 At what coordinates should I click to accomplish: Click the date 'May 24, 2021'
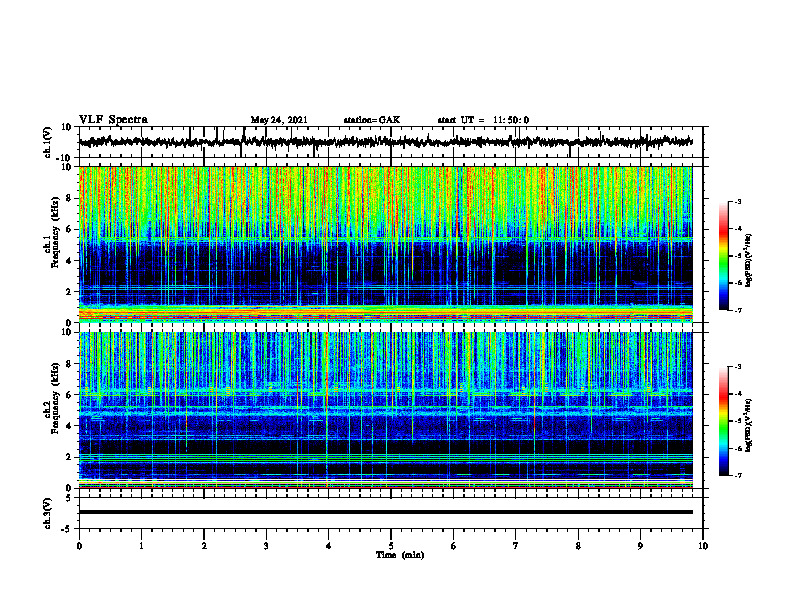click(279, 120)
